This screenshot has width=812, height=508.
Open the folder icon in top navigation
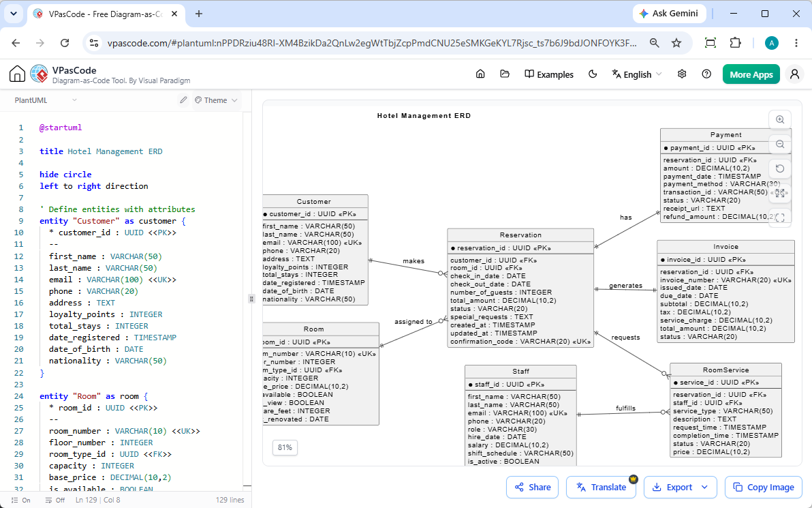(x=505, y=74)
